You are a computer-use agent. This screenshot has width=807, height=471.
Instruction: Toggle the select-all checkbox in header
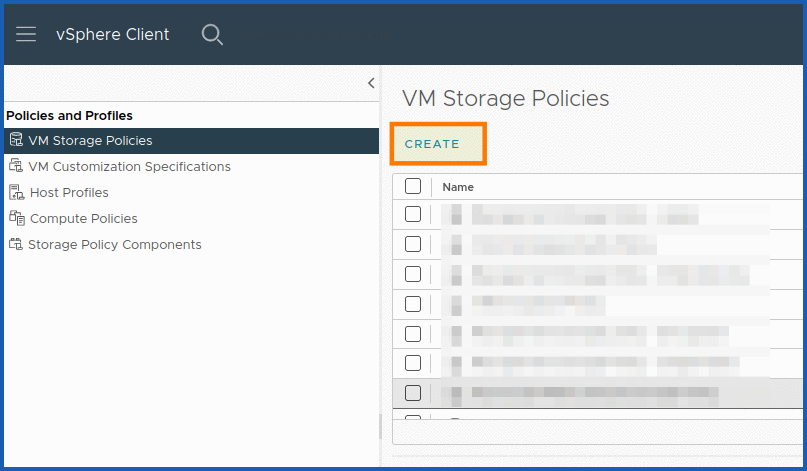point(413,186)
